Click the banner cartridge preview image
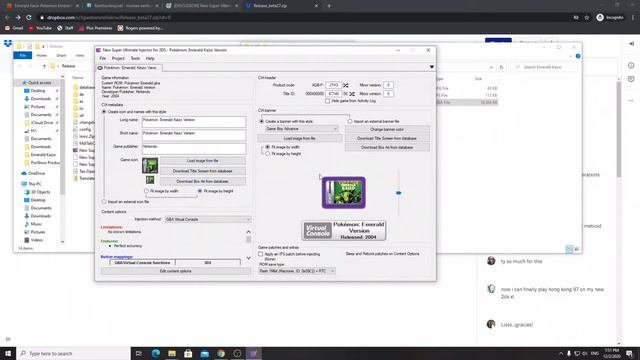The height and width of the screenshot is (360, 640). coord(344,193)
